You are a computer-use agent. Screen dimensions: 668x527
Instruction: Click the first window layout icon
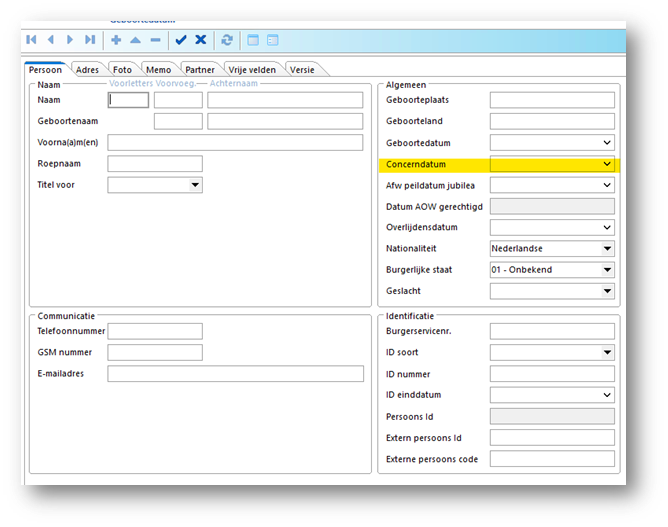pyautogui.click(x=253, y=40)
